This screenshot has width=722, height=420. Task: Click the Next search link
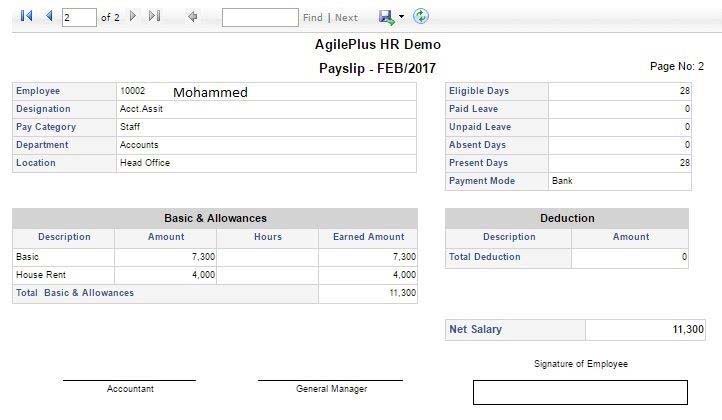pyautogui.click(x=346, y=18)
